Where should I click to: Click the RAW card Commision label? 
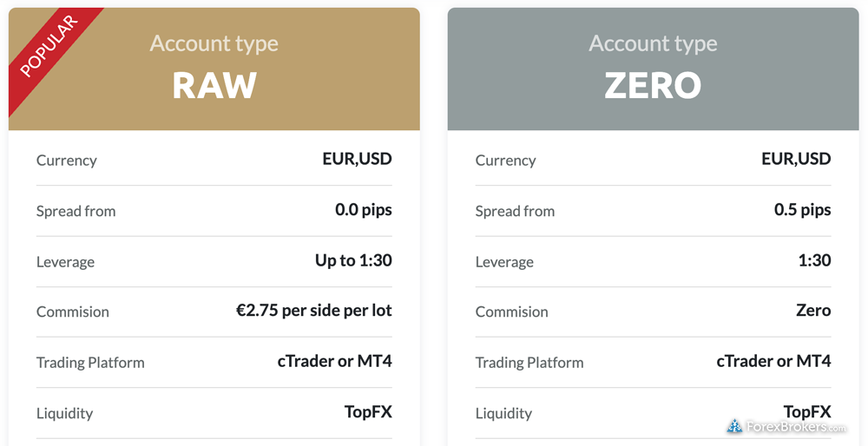pyautogui.click(x=73, y=312)
